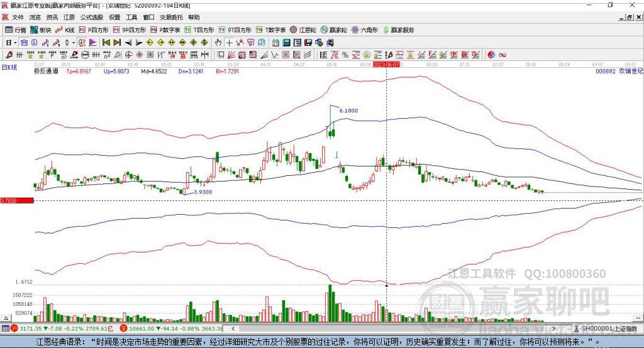Select the circled 金 golden ratio tool
This screenshot has width=644, height=348.
(x=367, y=55)
